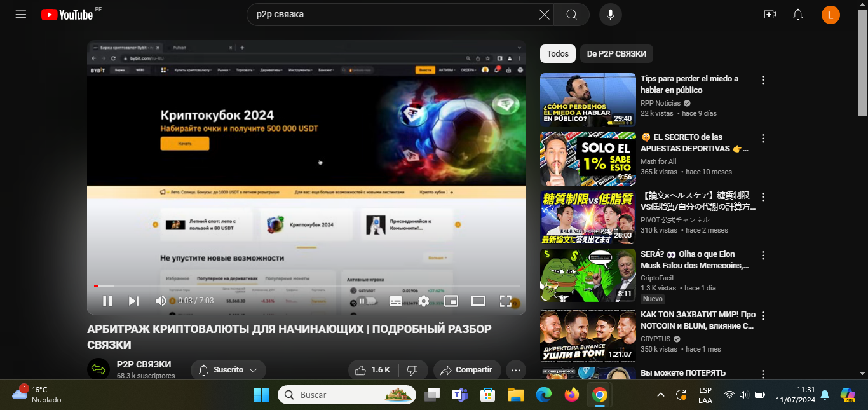Pause the video
Viewport: 868px width, 410px height.
pyautogui.click(x=107, y=301)
